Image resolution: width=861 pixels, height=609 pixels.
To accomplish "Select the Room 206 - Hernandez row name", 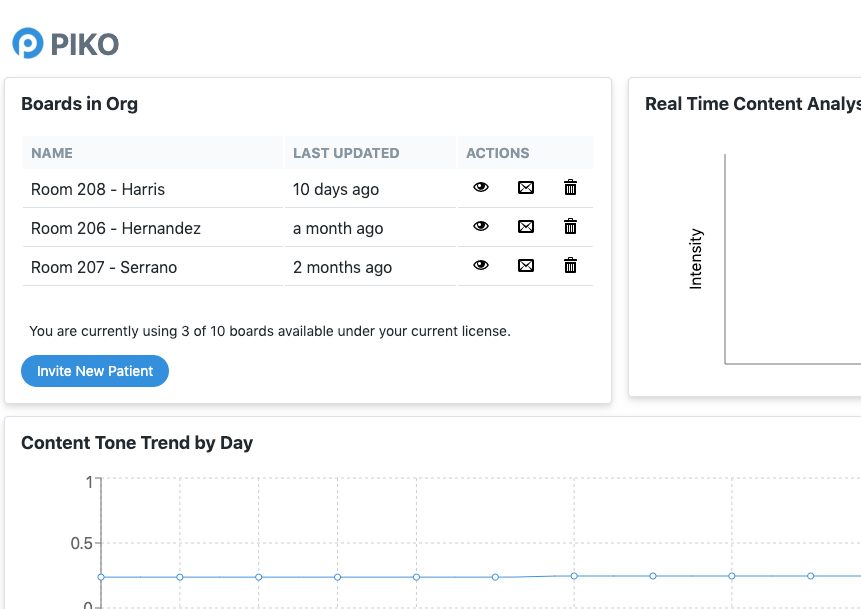I will pos(116,228).
